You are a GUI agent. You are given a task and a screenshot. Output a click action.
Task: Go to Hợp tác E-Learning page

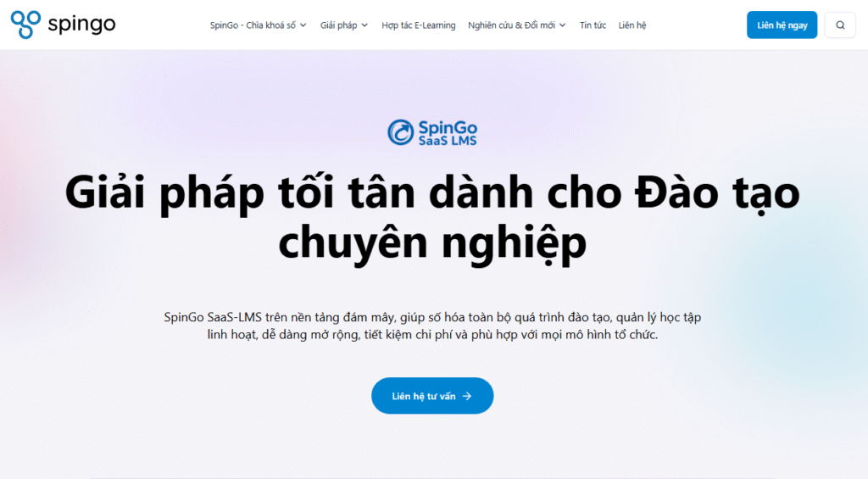419,25
